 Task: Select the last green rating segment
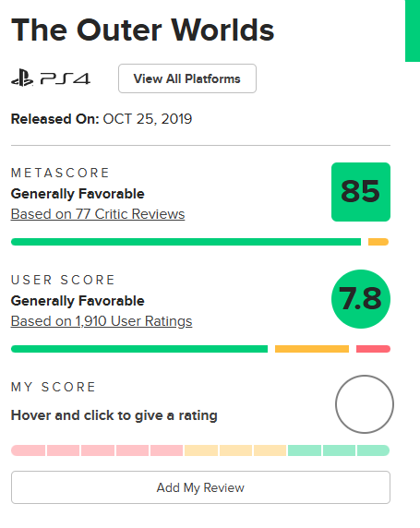click(374, 450)
